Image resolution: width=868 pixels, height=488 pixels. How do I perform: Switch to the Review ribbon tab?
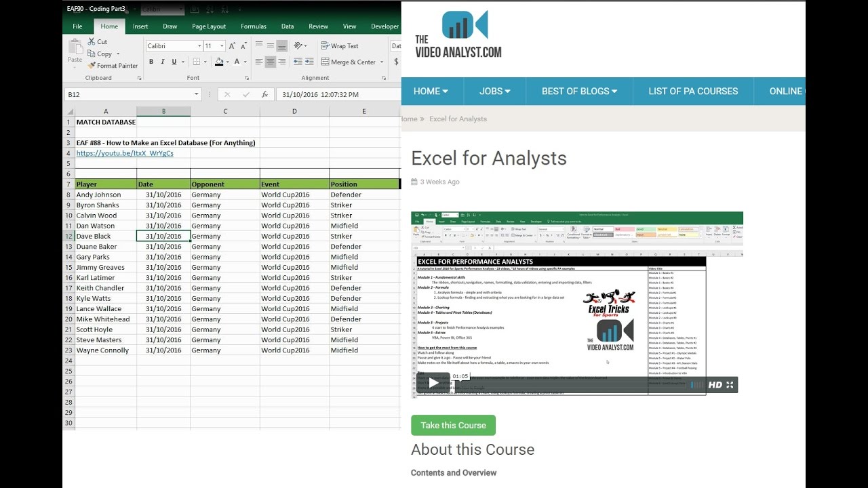point(318,26)
